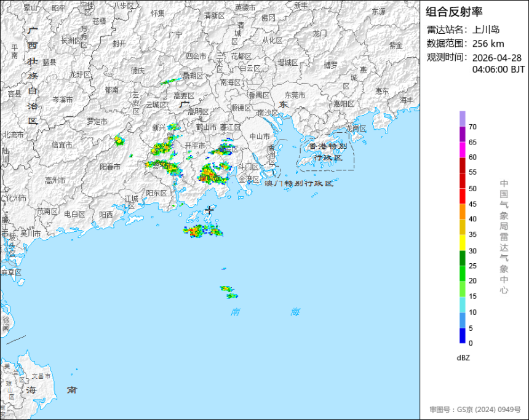Click the legend value 70

click(472, 127)
